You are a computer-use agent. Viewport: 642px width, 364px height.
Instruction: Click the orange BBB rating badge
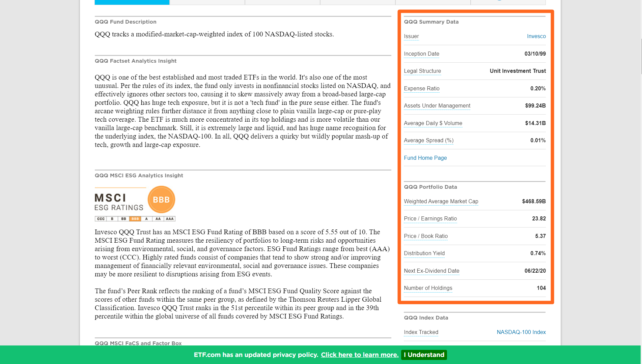[x=161, y=200]
